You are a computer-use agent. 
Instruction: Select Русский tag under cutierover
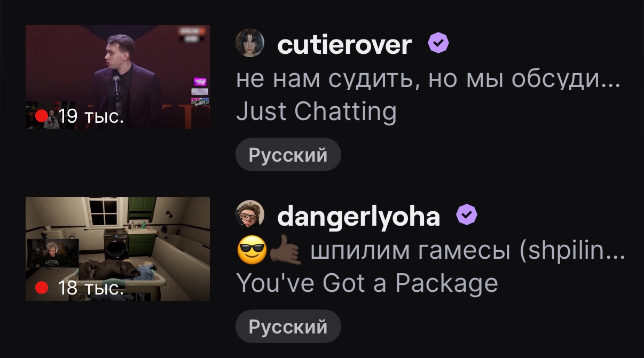(x=288, y=155)
